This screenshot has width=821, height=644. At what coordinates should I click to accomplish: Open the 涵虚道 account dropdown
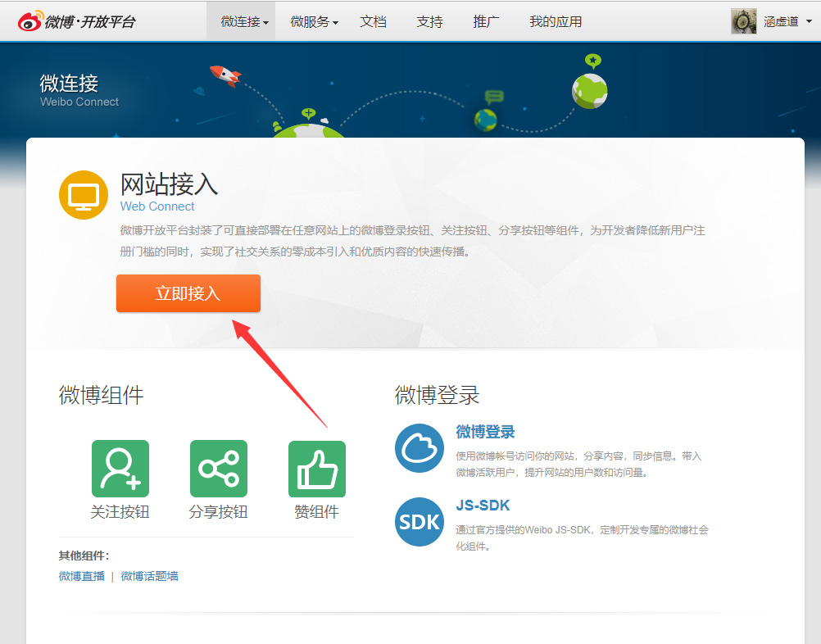(786, 22)
